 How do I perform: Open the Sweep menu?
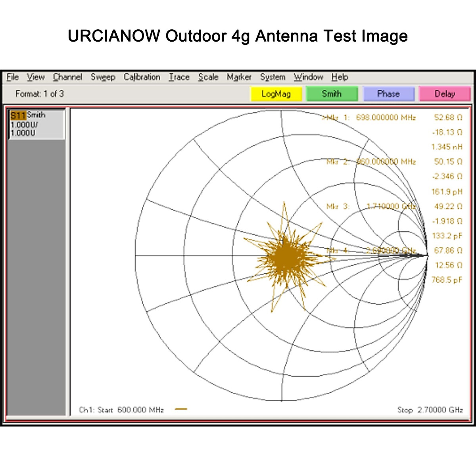pyautogui.click(x=103, y=77)
